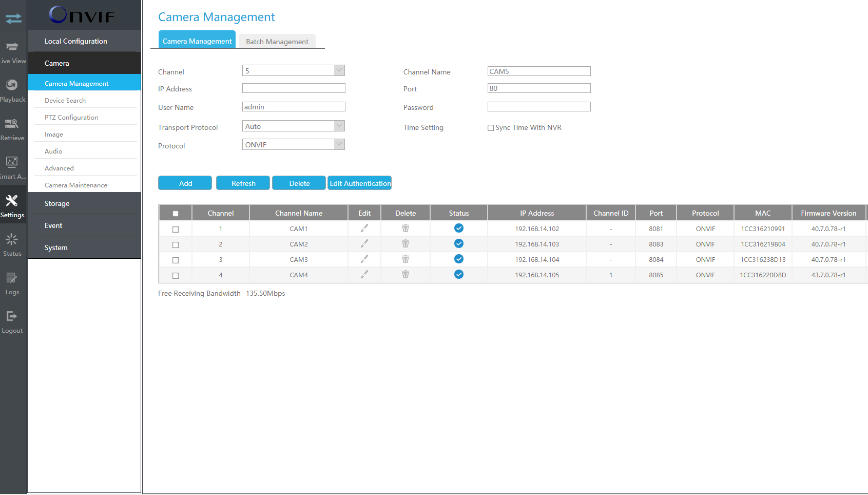Edit CAM3 with the pencil icon
Image resolution: width=868 pixels, height=495 pixels.
click(x=364, y=259)
